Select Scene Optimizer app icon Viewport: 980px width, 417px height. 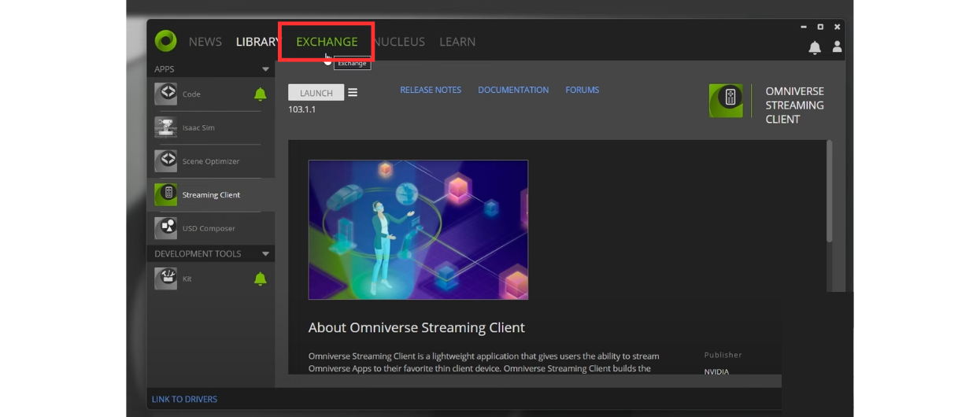click(x=165, y=161)
